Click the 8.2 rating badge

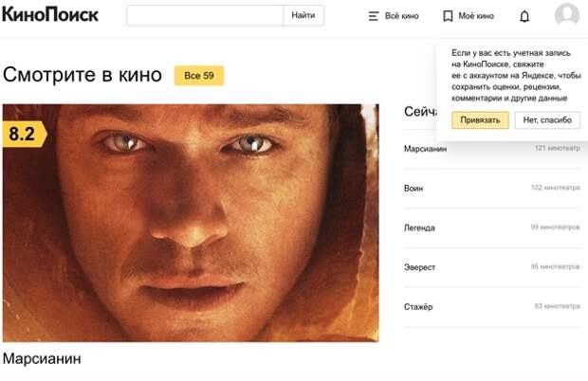click(x=25, y=134)
